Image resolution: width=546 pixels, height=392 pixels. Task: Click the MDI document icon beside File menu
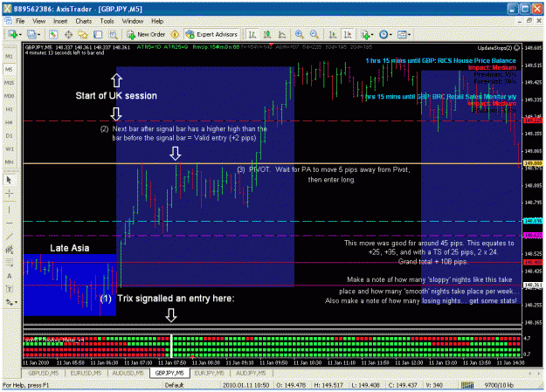(8, 21)
